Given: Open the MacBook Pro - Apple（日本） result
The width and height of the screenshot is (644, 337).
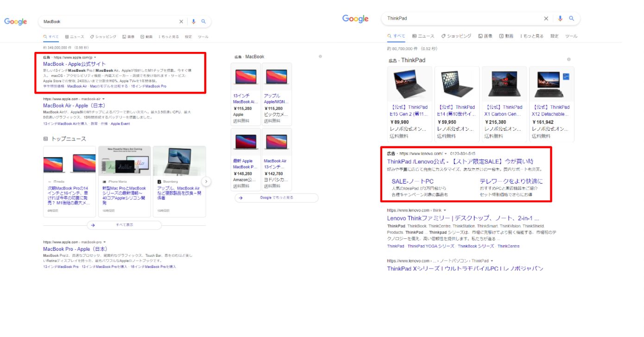Looking at the screenshot, I should (x=75, y=249).
